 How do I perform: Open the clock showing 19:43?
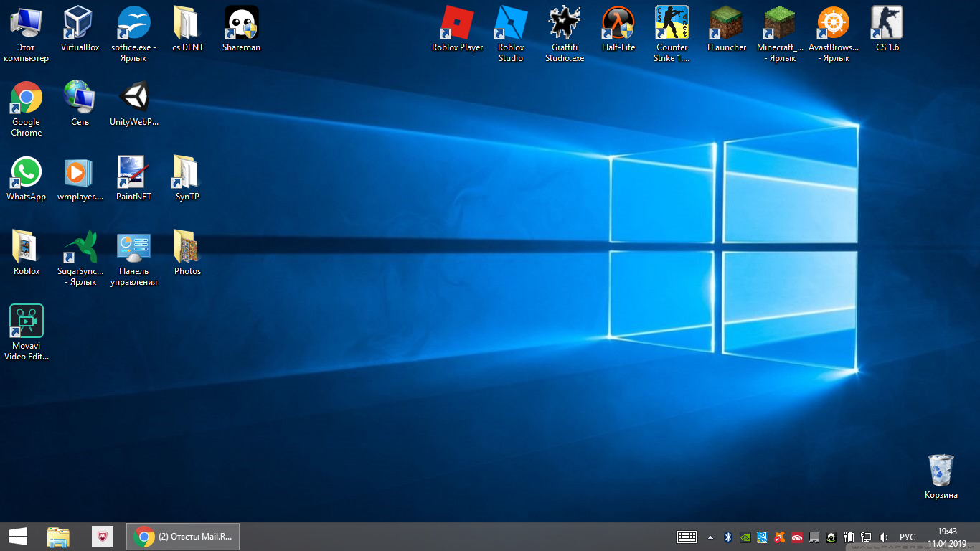tap(947, 537)
